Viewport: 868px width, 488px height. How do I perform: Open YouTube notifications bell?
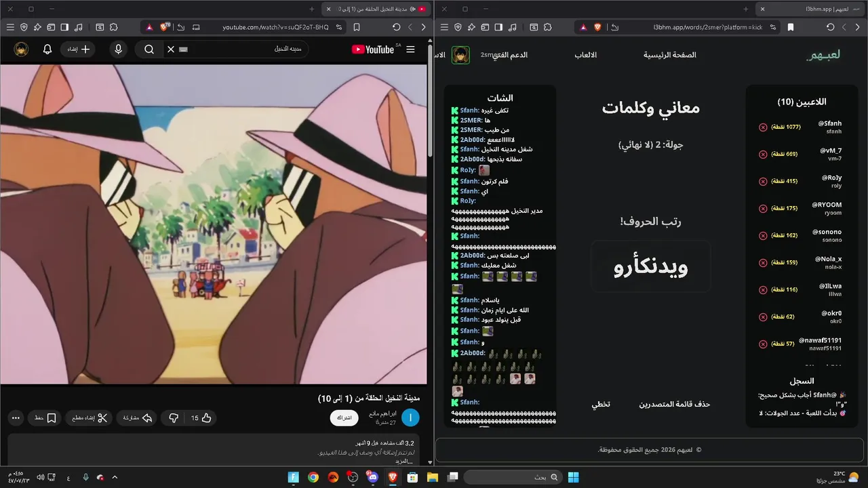point(47,49)
